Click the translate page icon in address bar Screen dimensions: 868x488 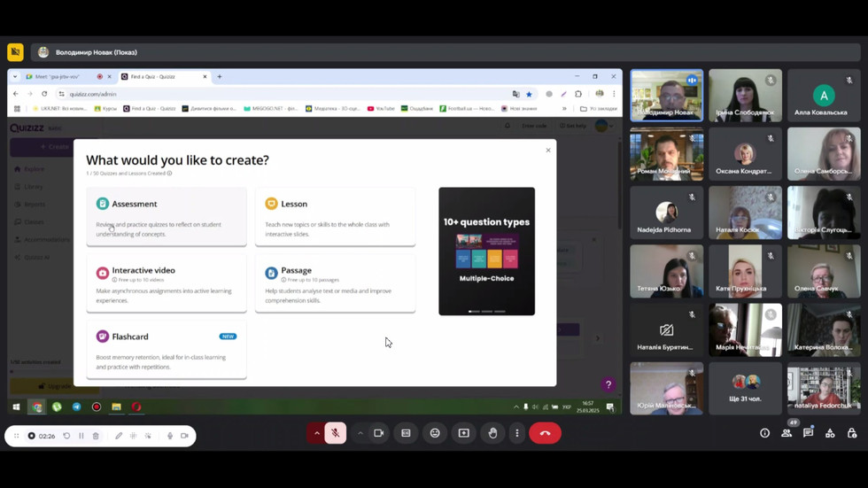[x=515, y=94]
